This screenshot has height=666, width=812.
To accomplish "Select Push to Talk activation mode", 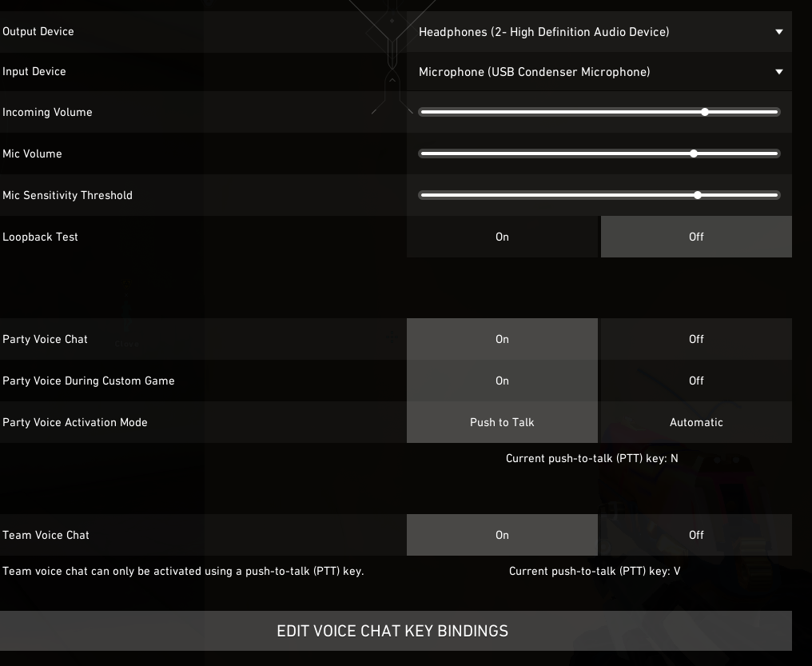I will [502, 422].
